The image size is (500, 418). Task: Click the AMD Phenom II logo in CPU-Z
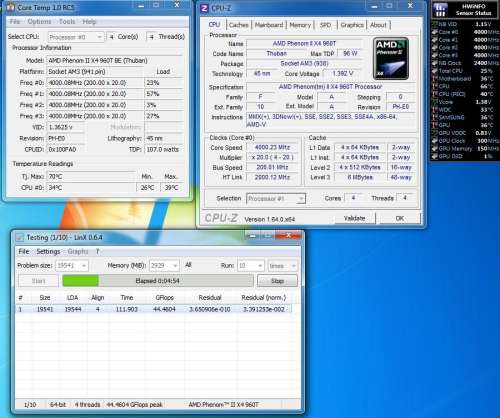391,59
